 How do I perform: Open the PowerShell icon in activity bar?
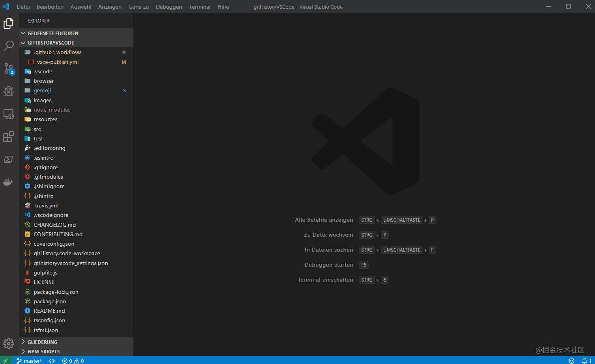click(8, 159)
